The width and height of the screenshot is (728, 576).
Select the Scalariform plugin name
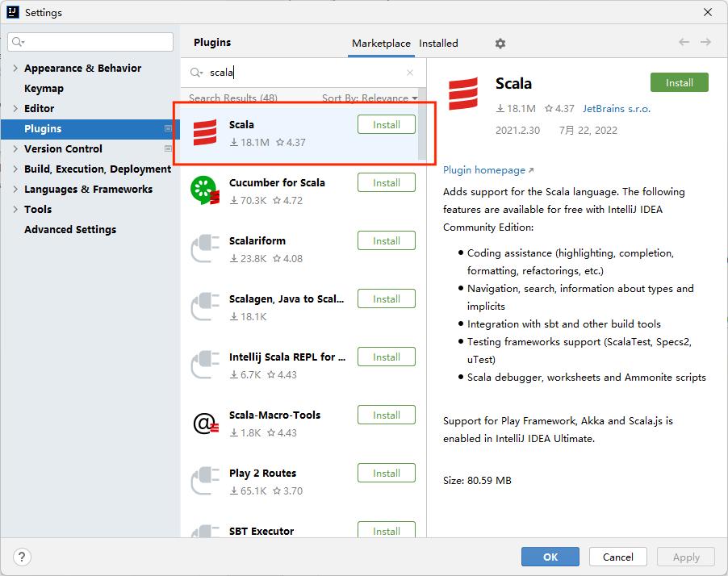(x=257, y=240)
